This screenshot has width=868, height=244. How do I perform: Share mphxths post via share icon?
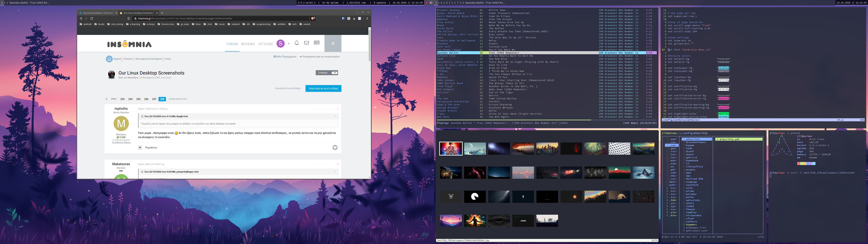[x=337, y=109]
